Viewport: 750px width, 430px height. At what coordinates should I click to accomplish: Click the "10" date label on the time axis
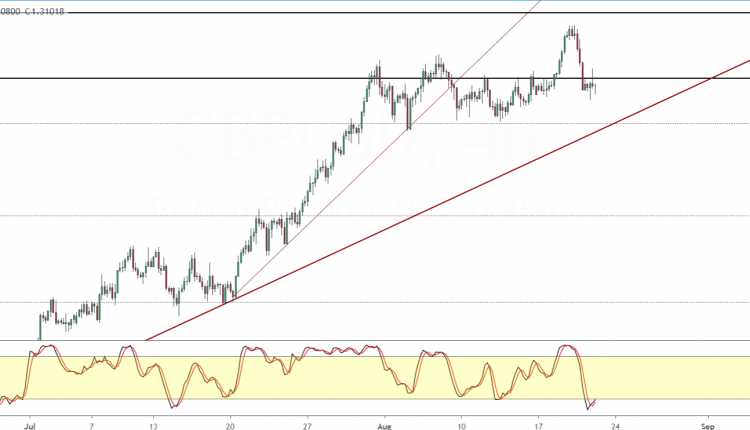(462, 426)
